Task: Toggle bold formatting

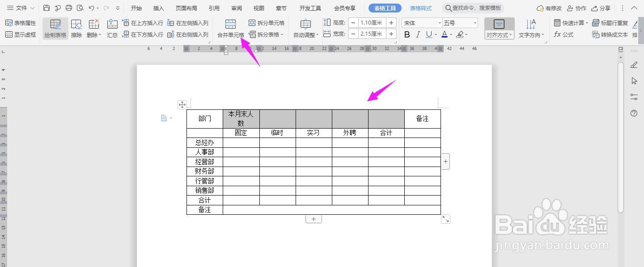Action: pyautogui.click(x=407, y=34)
